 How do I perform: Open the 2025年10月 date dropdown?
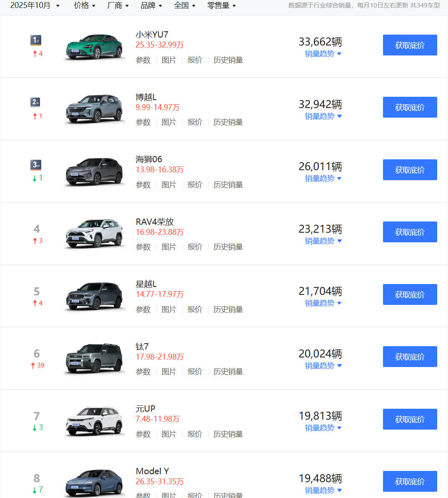35,5
